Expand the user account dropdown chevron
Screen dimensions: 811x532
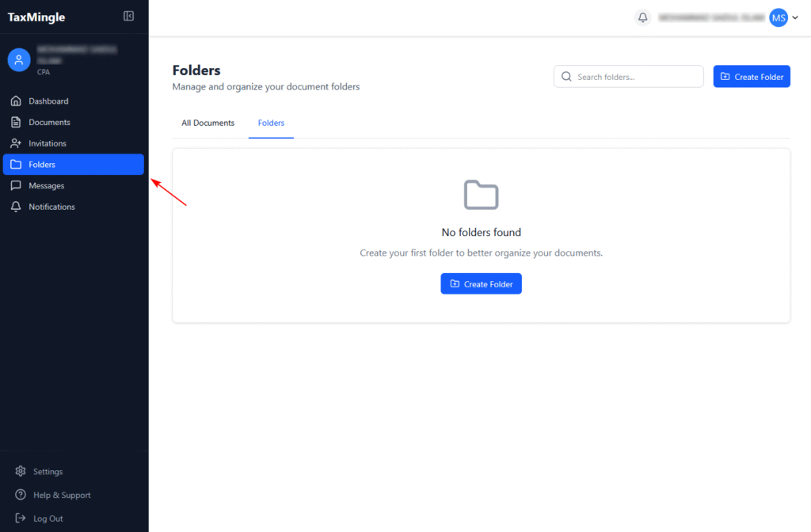tap(795, 18)
